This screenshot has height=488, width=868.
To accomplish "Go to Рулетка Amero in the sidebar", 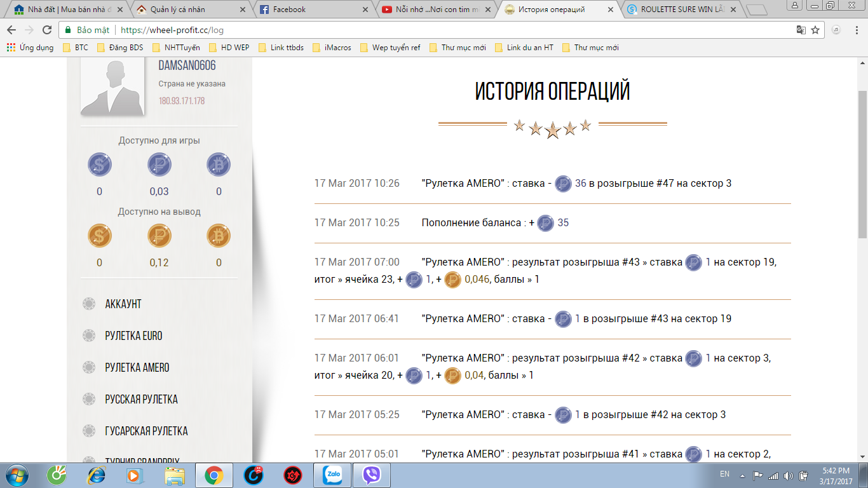I will tap(137, 367).
